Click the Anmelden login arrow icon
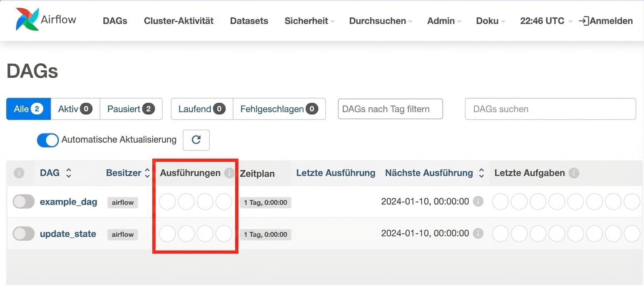The image size is (644, 286). pyautogui.click(x=584, y=21)
